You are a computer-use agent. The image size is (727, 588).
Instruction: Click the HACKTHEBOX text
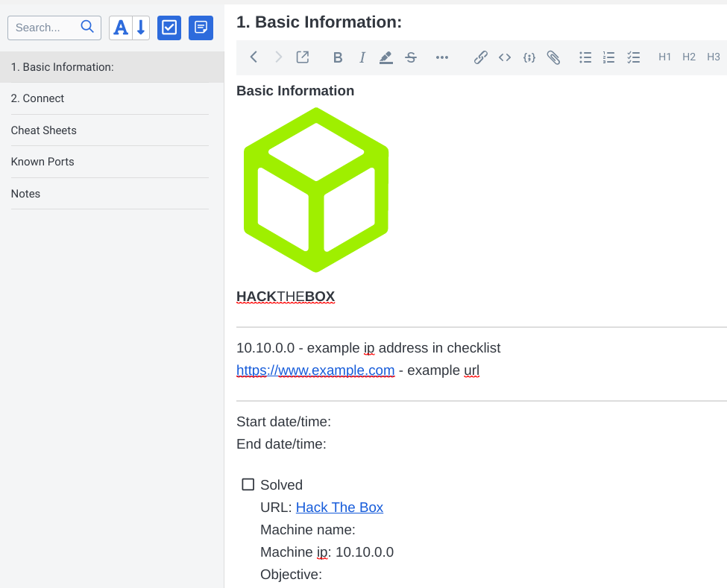(x=286, y=297)
